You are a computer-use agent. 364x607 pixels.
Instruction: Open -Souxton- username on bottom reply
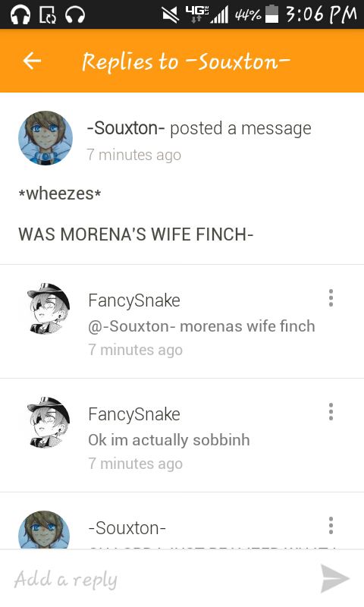click(127, 527)
